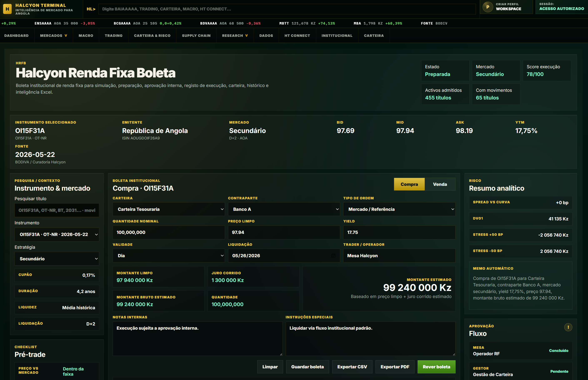Screen dimensions: 588x380
Task: Switch the boleta to Venda
Action: click(x=440, y=184)
